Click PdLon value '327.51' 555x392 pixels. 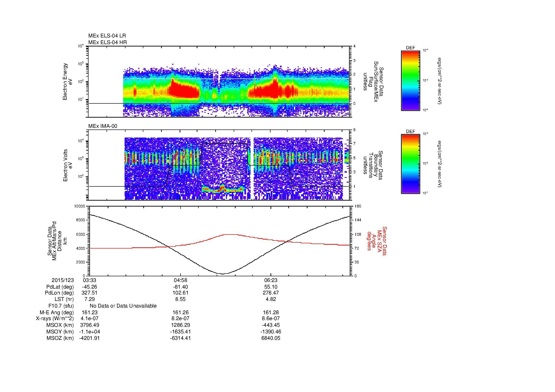pyautogui.click(x=89, y=293)
